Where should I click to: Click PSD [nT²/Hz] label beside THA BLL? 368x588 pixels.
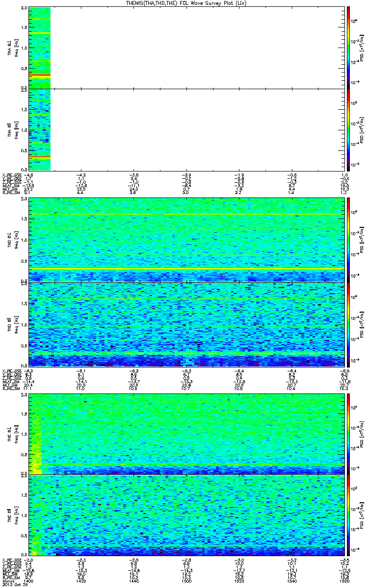tap(362, 48)
